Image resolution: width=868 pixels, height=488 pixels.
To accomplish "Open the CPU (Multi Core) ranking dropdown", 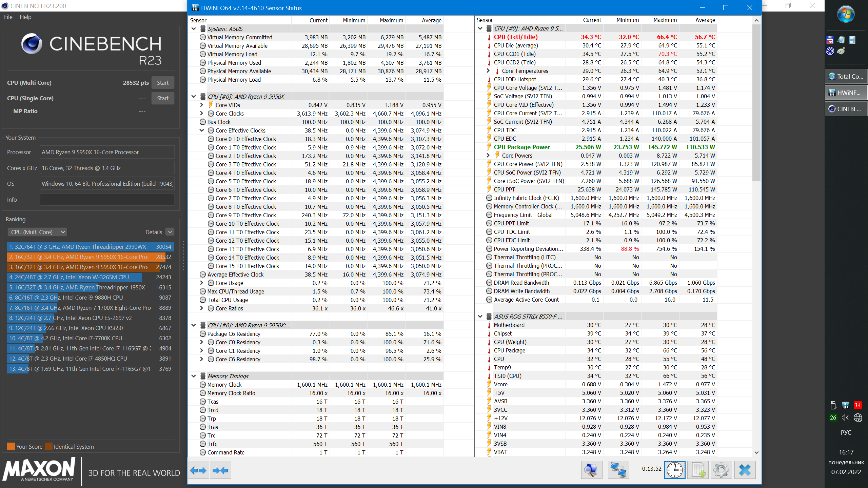I will click(37, 232).
